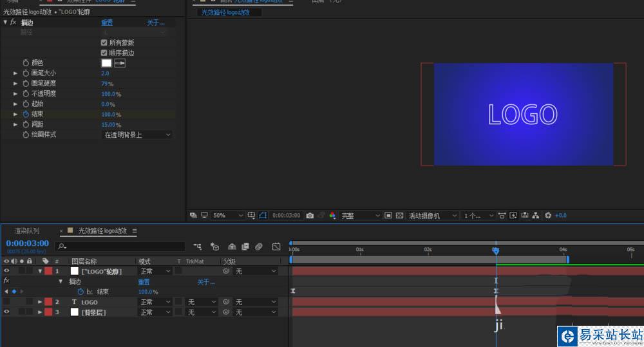The image size is (644, 347).
Task: Enable fast previews button
Action: (513, 215)
